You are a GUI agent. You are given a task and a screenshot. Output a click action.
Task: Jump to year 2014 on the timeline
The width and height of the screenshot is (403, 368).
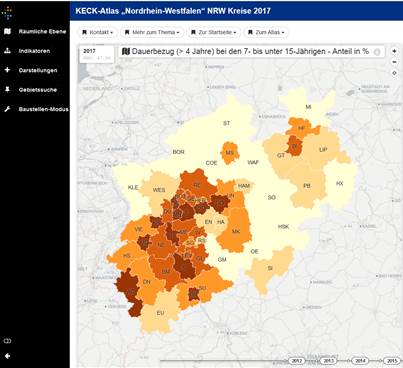click(x=360, y=361)
